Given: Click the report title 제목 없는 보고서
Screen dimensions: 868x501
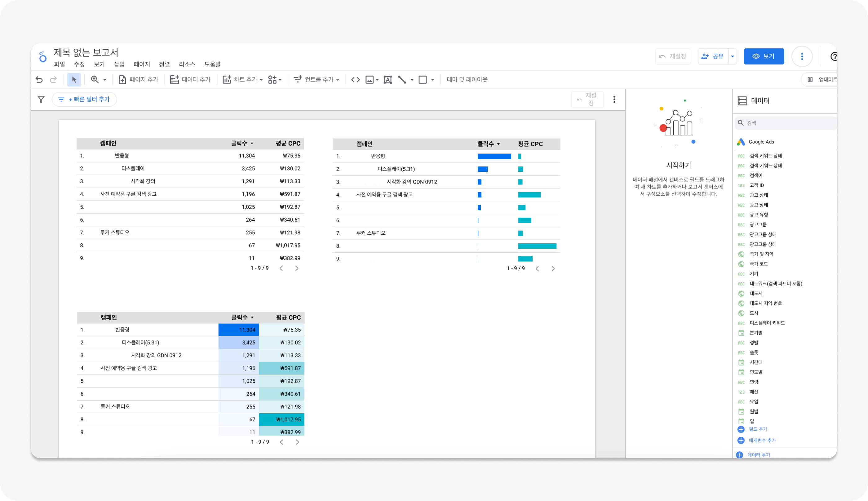Looking at the screenshot, I should 86,52.
